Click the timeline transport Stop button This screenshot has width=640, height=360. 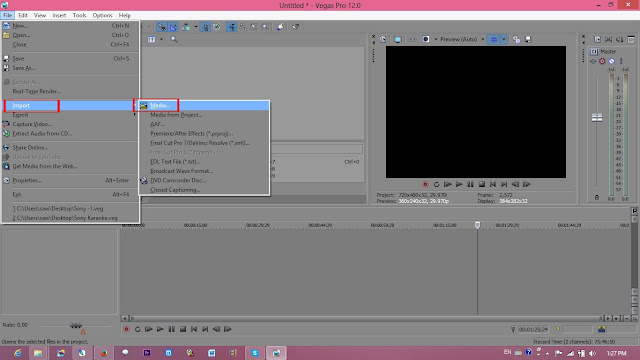tap(183, 329)
